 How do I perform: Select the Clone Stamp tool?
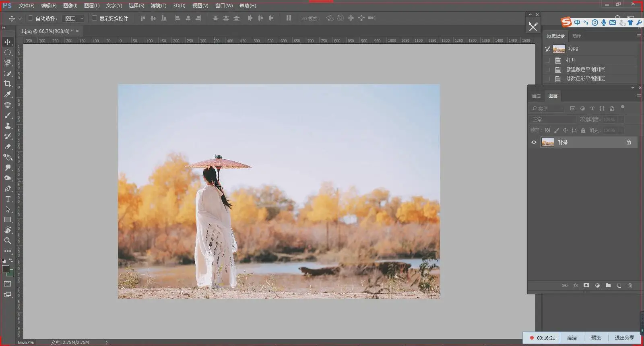[x=8, y=126]
